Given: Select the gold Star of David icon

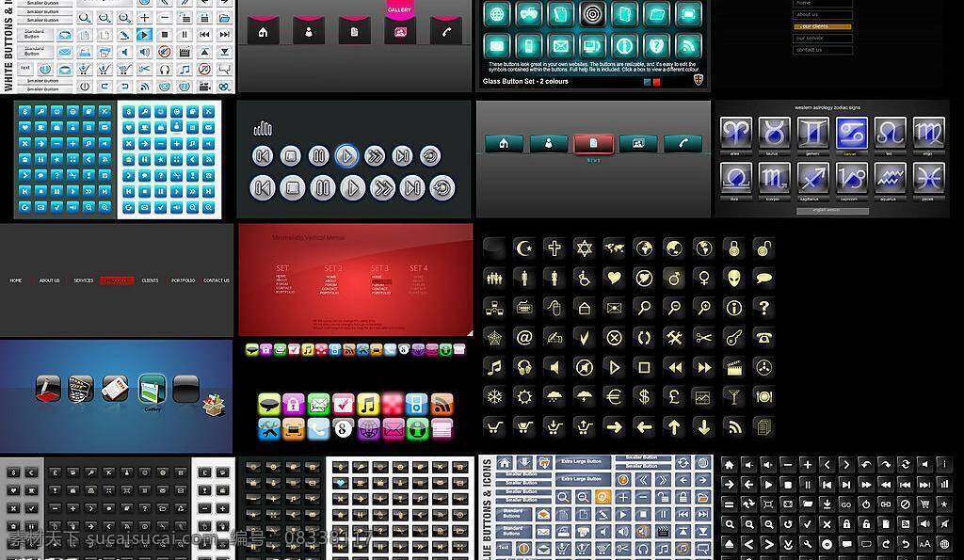Looking at the screenshot, I should (x=584, y=248).
